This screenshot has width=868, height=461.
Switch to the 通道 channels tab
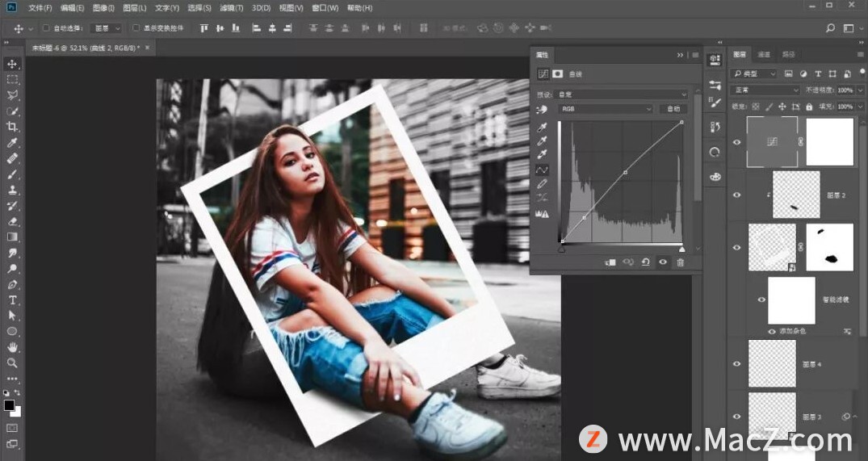(x=763, y=54)
